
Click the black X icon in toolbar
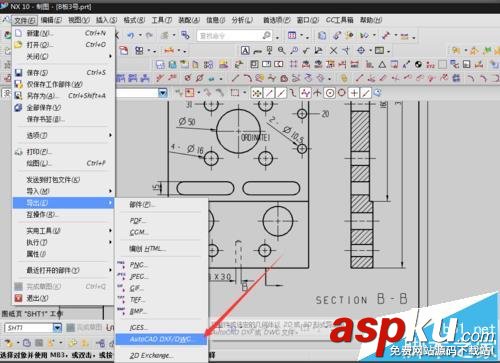(333, 51)
